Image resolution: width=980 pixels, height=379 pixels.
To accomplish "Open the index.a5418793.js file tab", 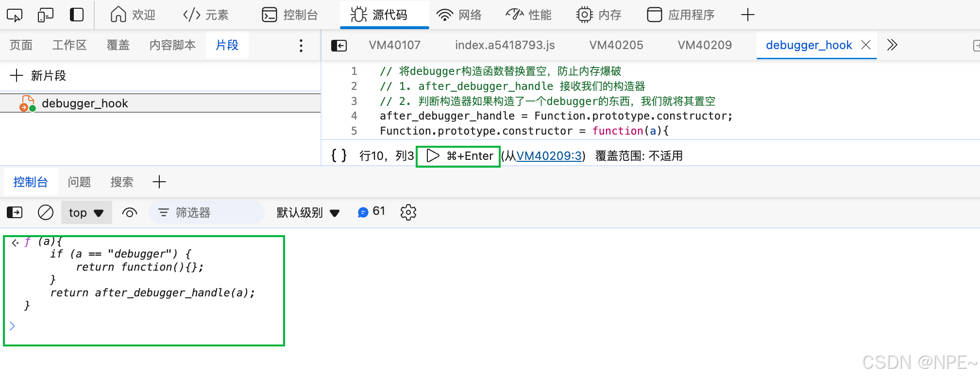I will tap(505, 45).
